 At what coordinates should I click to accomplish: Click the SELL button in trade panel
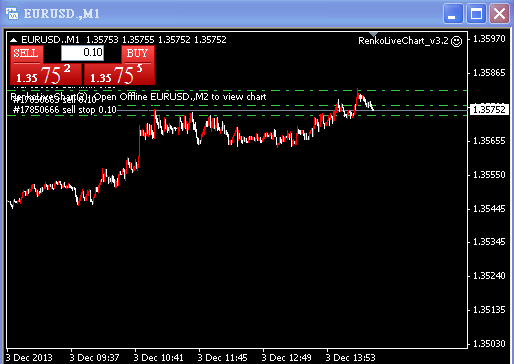(26, 54)
